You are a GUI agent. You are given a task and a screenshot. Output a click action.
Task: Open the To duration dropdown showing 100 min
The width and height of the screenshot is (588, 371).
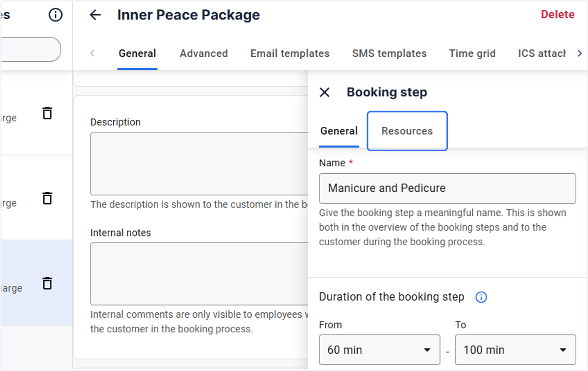515,350
